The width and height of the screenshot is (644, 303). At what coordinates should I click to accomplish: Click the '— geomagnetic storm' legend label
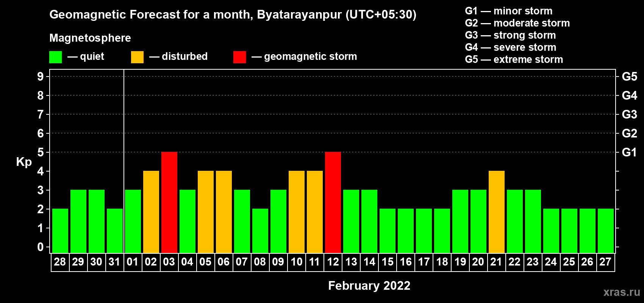click(304, 57)
